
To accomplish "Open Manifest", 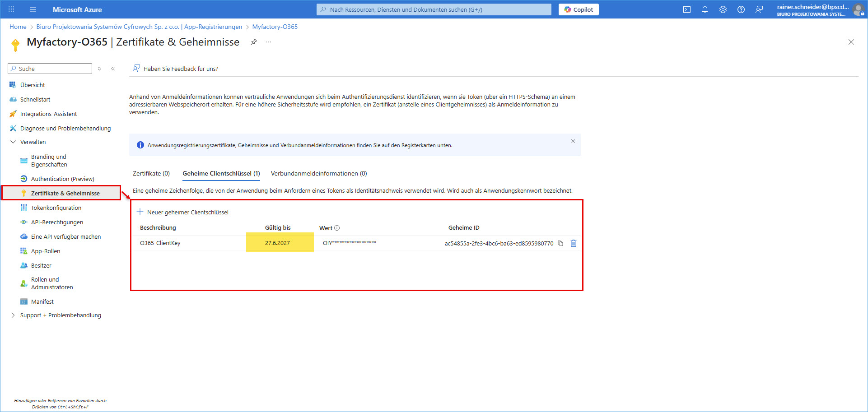I will (42, 301).
